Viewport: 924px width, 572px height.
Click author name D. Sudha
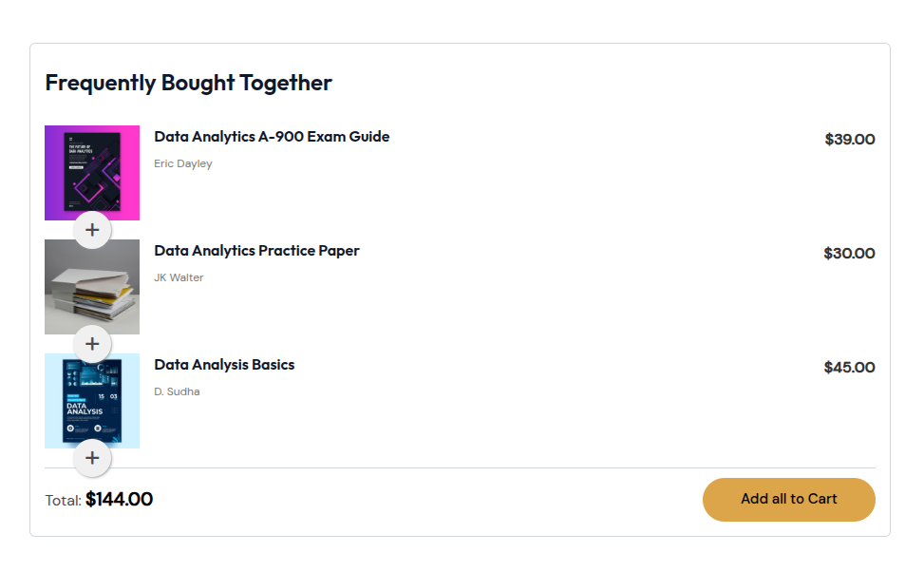pyautogui.click(x=177, y=391)
